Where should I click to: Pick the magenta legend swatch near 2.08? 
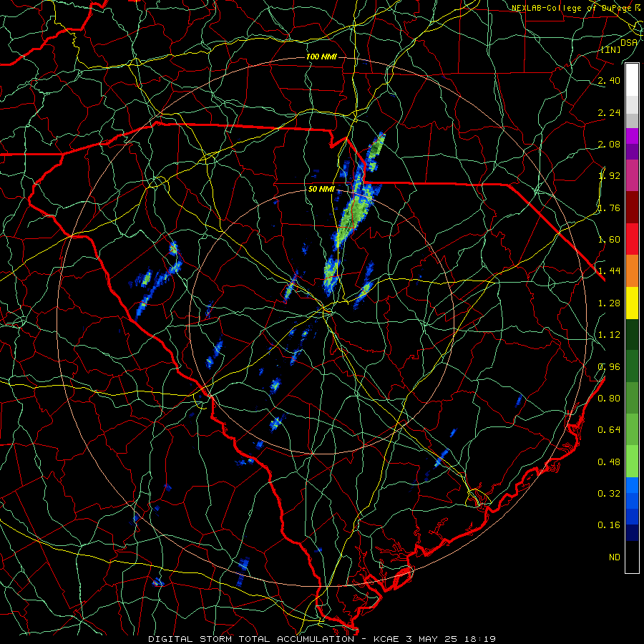[632, 136]
